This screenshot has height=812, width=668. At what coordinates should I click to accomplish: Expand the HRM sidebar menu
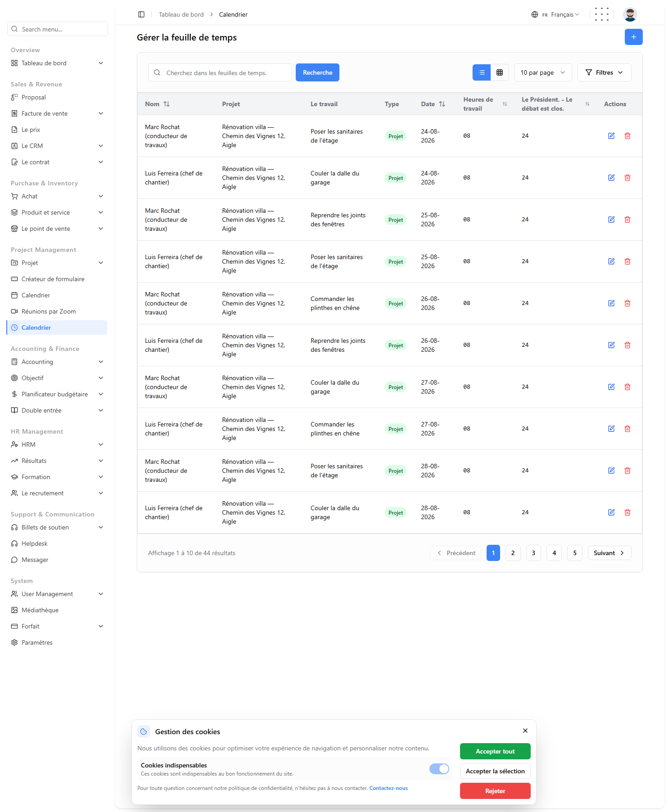pos(57,444)
